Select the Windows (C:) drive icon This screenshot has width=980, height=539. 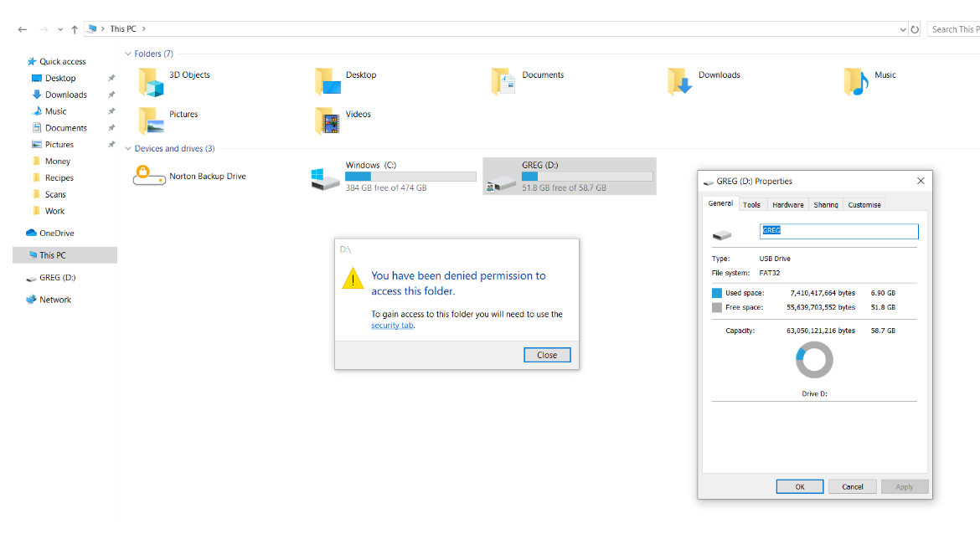tap(326, 178)
